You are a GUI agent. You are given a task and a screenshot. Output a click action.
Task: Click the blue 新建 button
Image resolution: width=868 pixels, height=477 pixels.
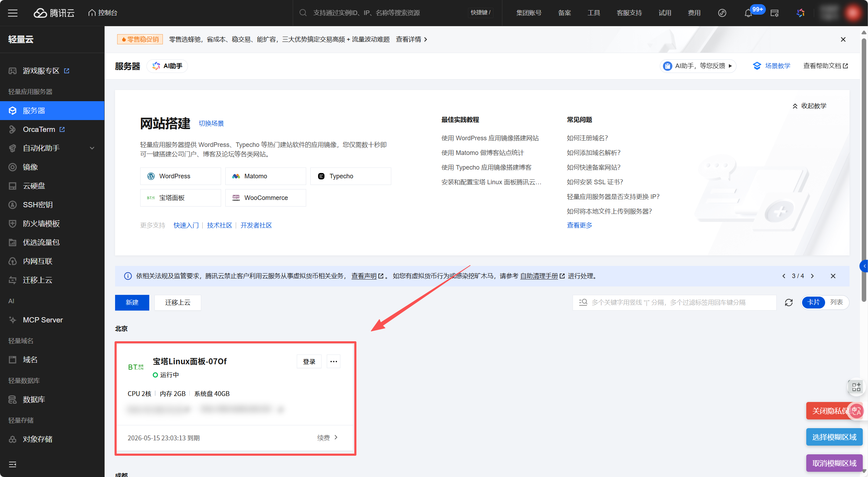[132, 303]
